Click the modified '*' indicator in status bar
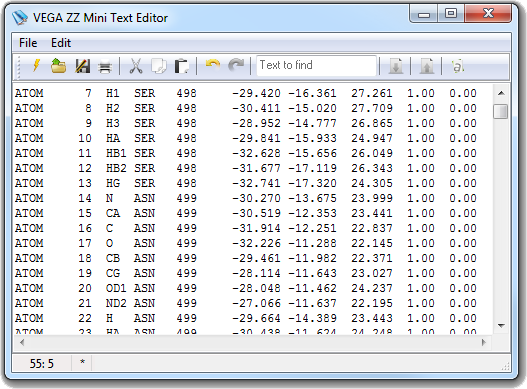The width and height of the screenshot is (527, 389). [x=82, y=362]
